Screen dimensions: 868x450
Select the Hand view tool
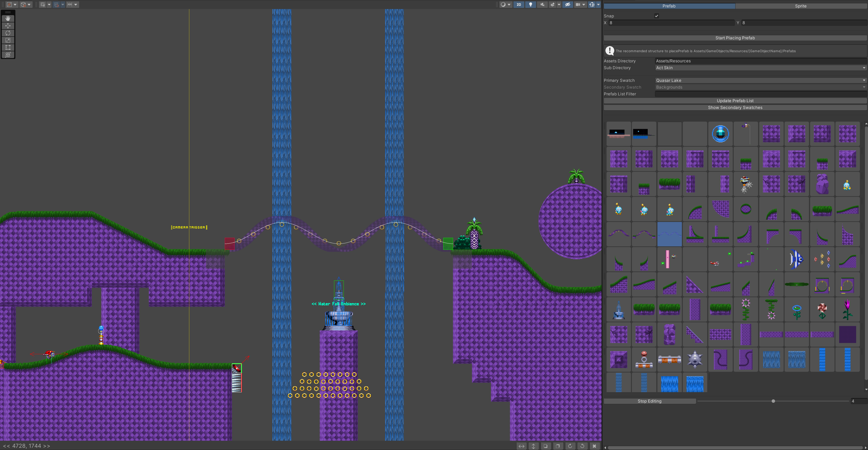[x=8, y=19]
